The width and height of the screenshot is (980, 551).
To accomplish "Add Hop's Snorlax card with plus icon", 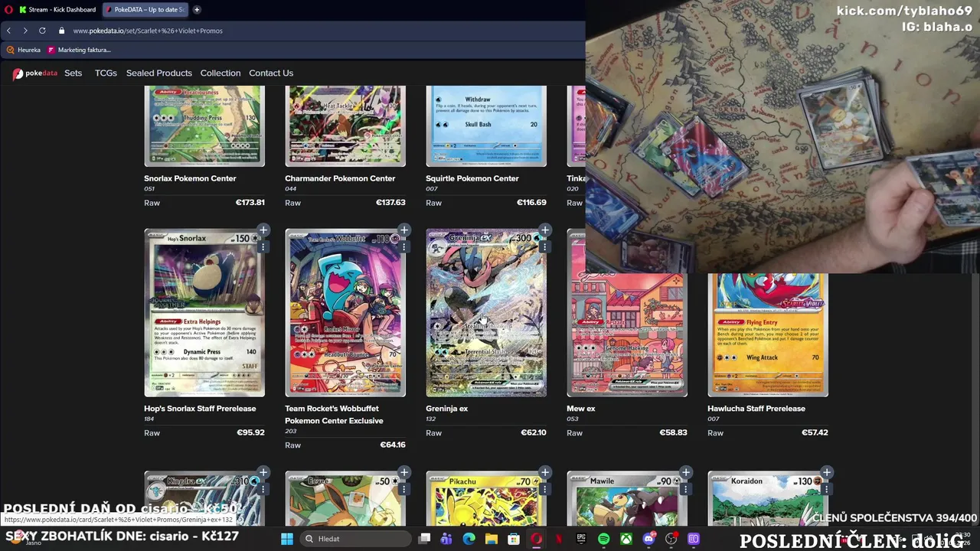I will (263, 230).
